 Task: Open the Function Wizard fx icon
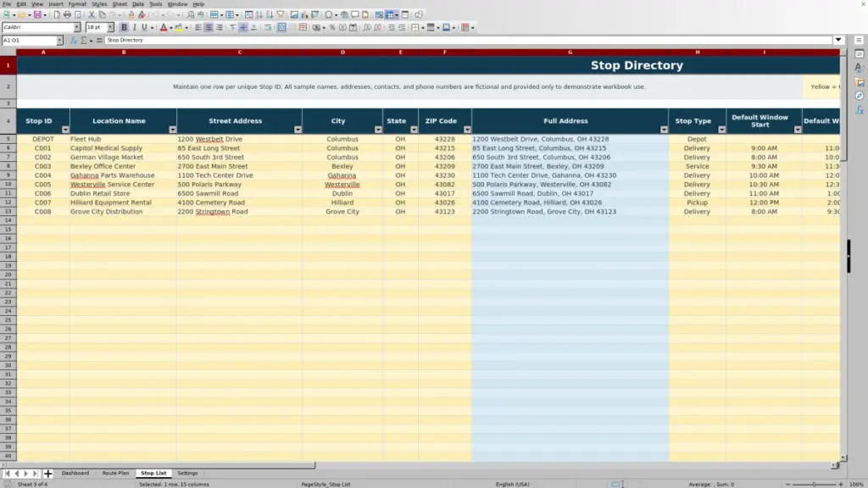click(x=73, y=40)
